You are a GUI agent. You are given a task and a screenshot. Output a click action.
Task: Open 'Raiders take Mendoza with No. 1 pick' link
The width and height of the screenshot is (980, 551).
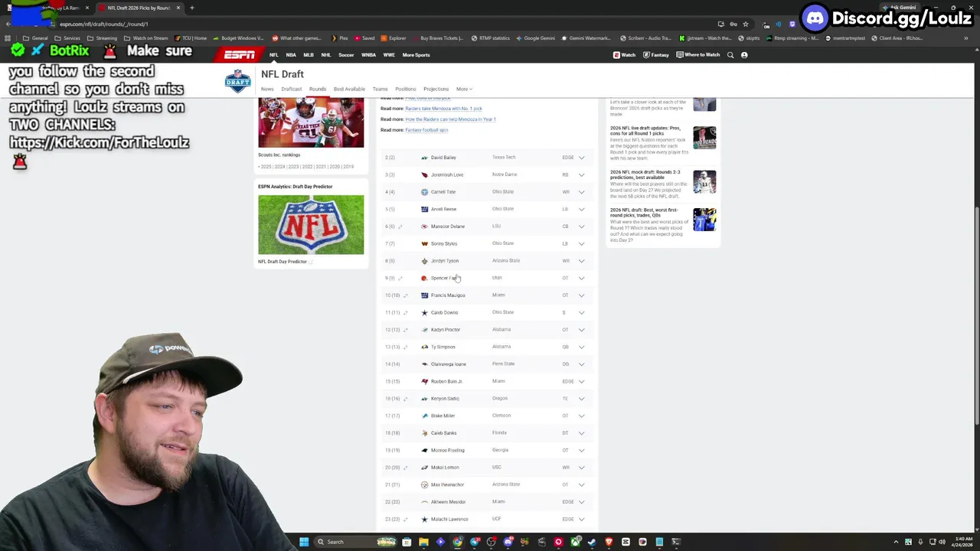point(443,109)
